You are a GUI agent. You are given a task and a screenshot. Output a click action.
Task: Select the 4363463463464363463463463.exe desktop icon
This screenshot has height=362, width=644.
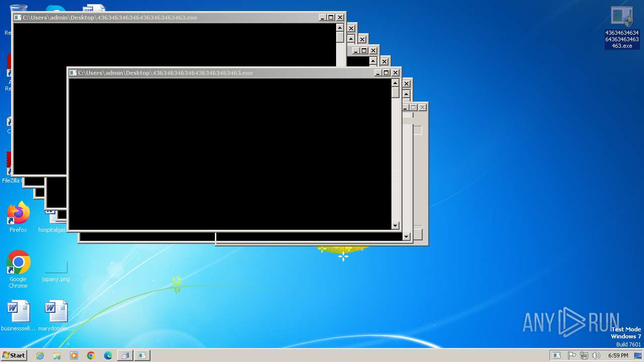pos(622,28)
